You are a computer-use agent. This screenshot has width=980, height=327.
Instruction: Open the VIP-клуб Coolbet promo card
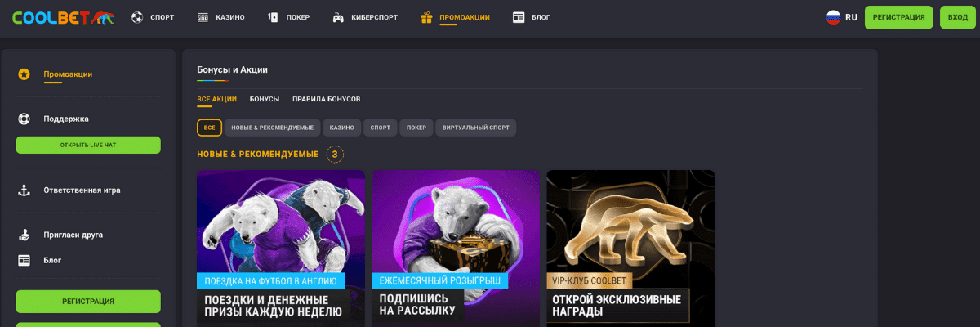point(630,249)
